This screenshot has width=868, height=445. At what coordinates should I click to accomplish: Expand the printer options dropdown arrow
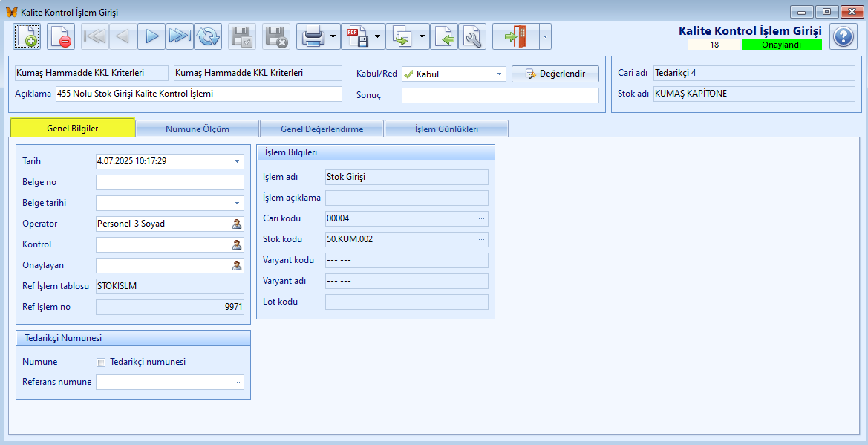(333, 36)
